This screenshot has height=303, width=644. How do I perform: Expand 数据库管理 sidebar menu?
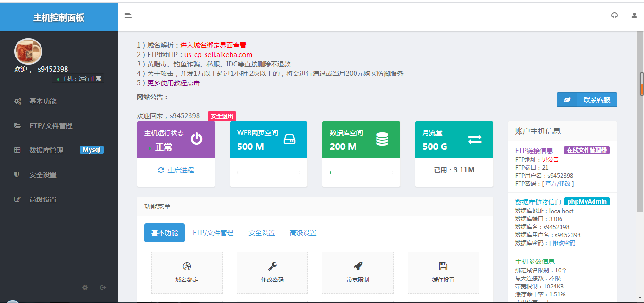click(46, 150)
